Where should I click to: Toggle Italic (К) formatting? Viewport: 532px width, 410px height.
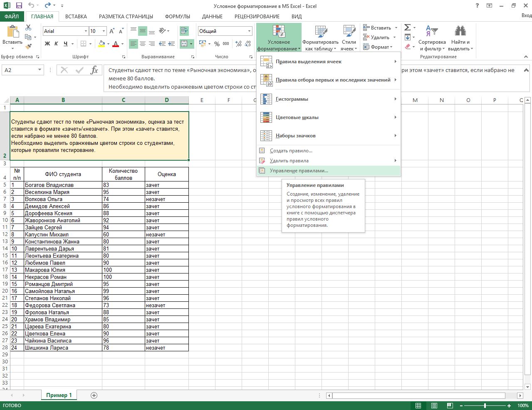tap(56, 44)
